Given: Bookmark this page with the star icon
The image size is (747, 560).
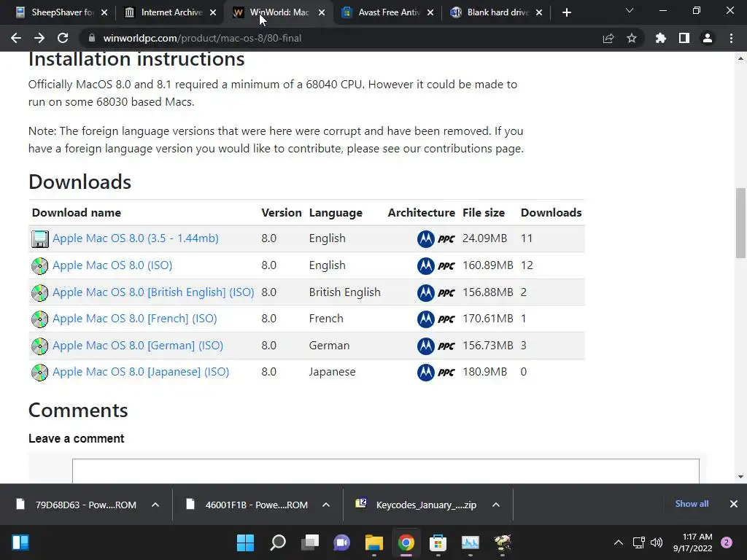Looking at the screenshot, I should 632,38.
